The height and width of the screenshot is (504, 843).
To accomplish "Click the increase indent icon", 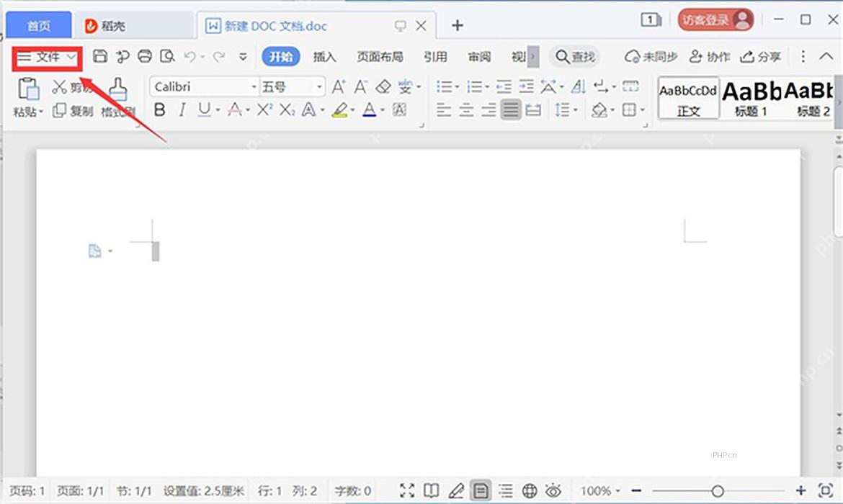I will point(527,86).
